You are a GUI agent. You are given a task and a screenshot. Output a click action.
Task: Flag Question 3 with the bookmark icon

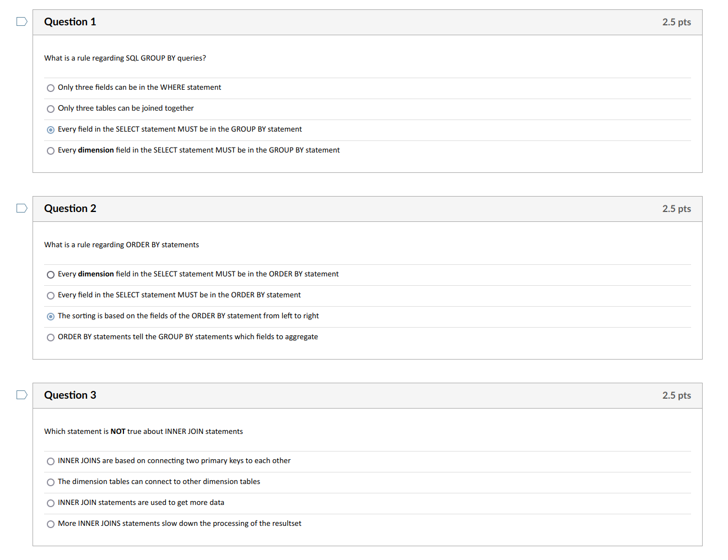pos(21,395)
